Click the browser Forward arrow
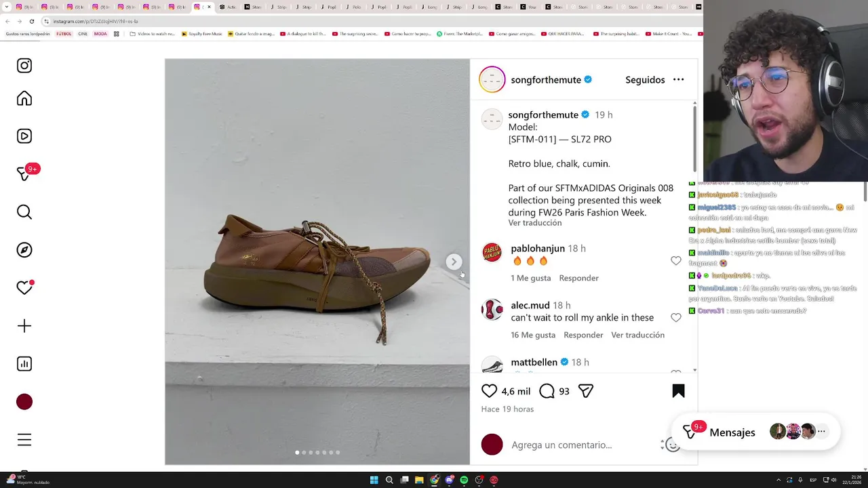 pyautogui.click(x=20, y=21)
